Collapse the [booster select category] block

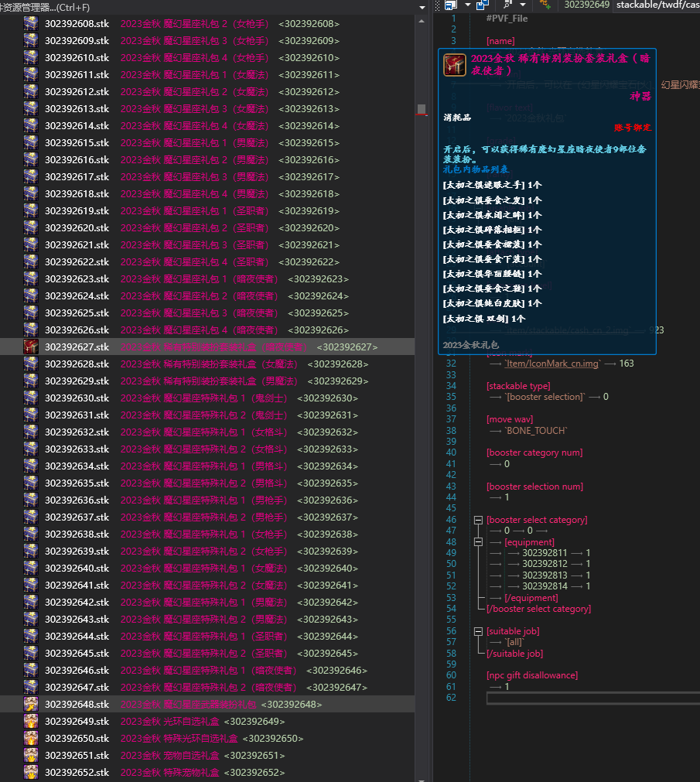477,520
